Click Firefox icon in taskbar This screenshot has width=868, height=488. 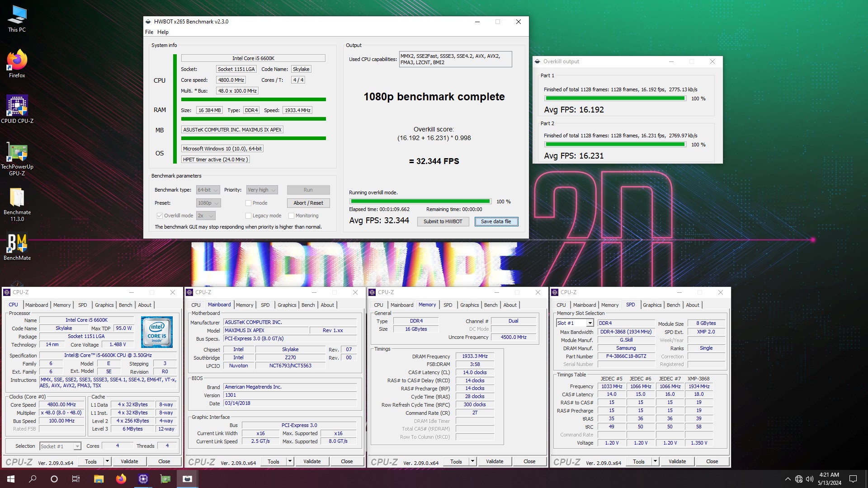click(x=121, y=479)
